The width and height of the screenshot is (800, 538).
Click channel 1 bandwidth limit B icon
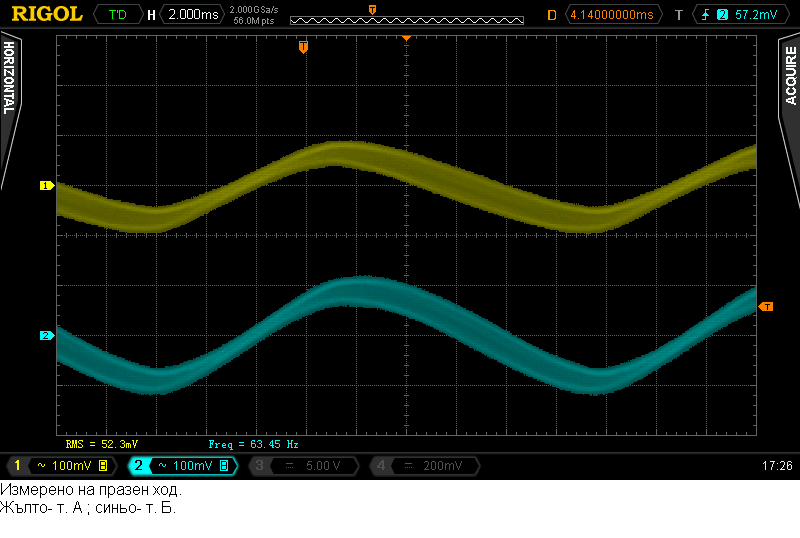coord(103,466)
